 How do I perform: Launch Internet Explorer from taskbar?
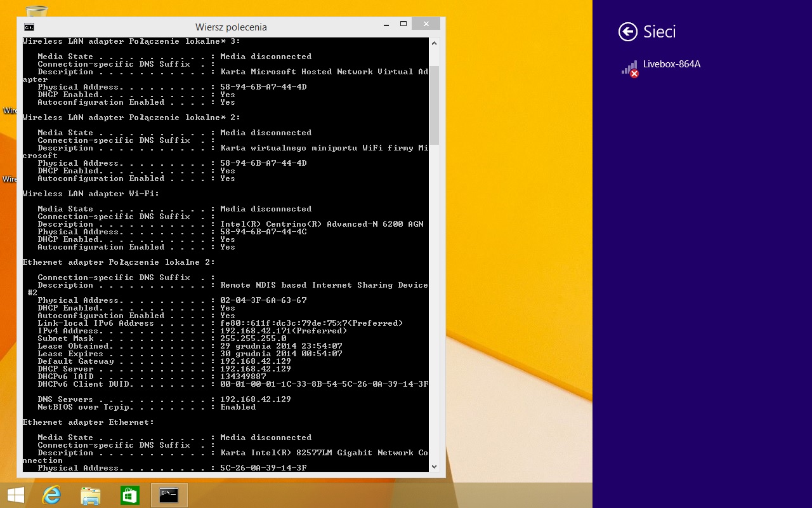tap(51, 495)
